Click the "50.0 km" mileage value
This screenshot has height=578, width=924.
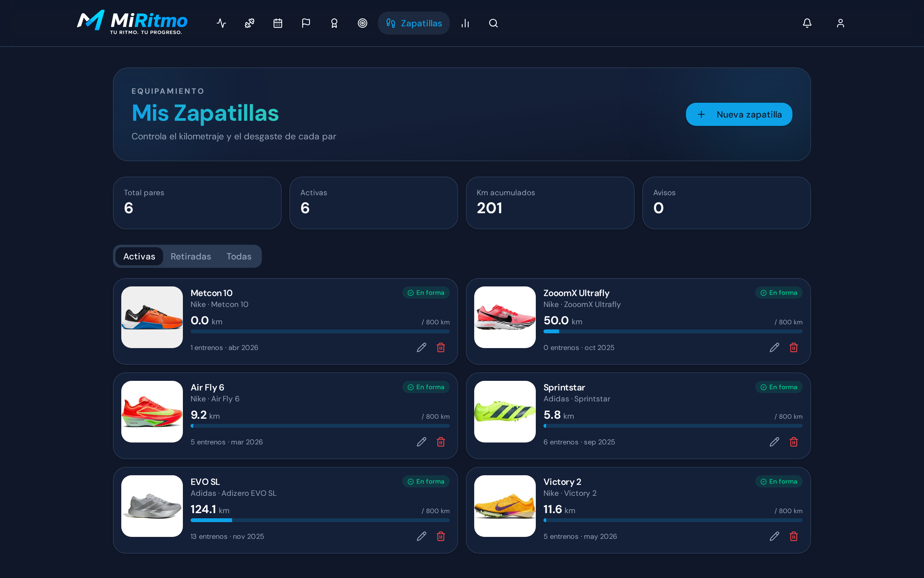[563, 321]
